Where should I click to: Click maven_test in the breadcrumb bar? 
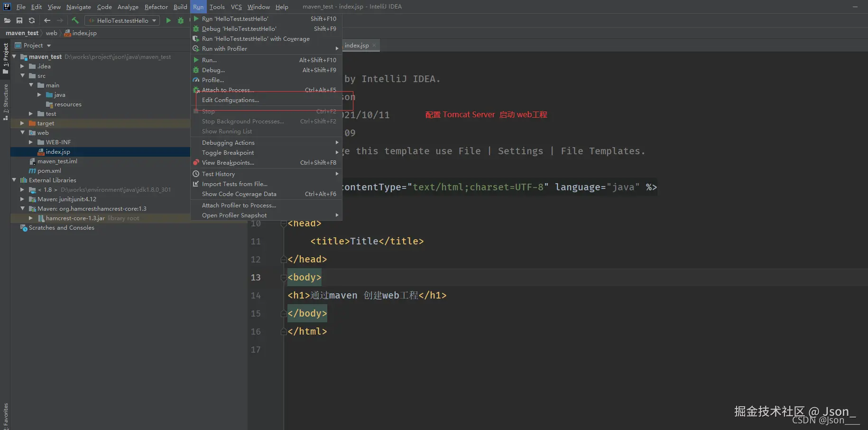tap(22, 33)
